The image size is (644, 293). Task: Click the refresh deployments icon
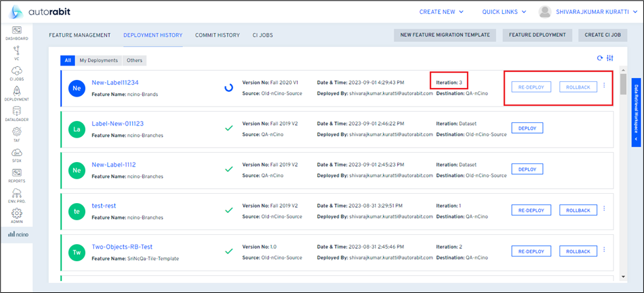click(x=600, y=58)
